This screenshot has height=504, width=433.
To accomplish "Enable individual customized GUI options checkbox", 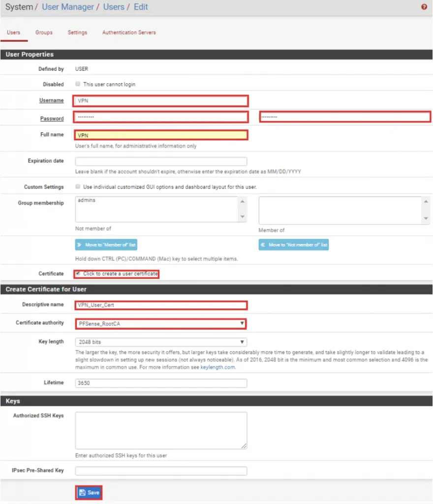I will click(x=78, y=187).
